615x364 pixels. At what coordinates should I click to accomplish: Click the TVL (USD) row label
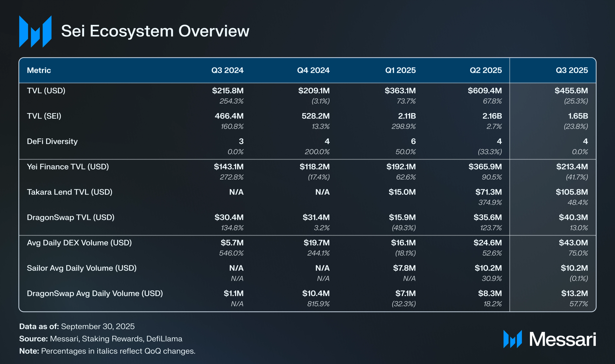coord(46,91)
